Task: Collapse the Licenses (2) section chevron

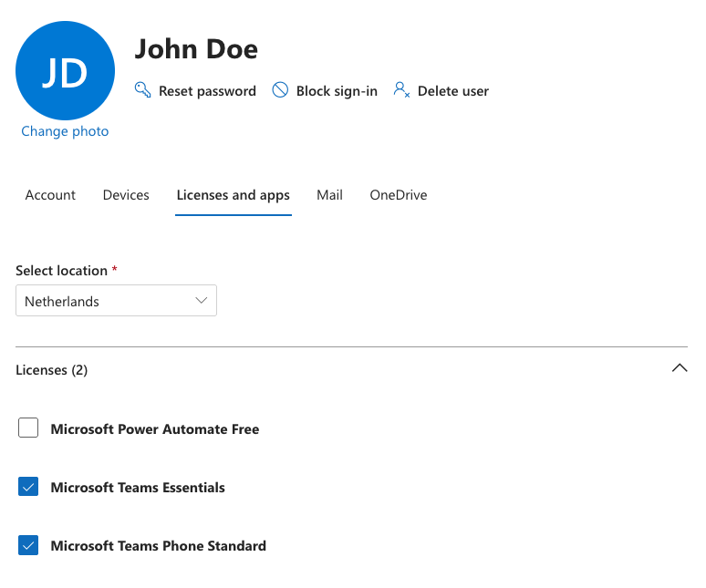Action: pos(680,368)
